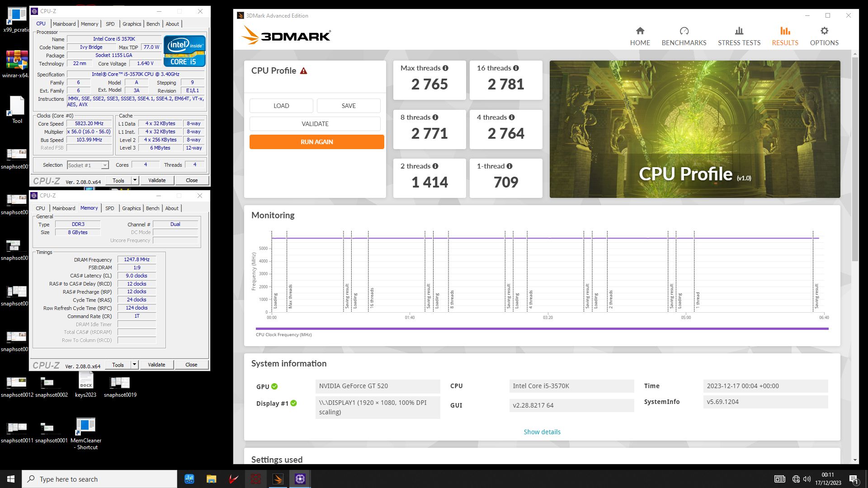
Task: Click the CPU Profile preview image
Action: coord(695,129)
